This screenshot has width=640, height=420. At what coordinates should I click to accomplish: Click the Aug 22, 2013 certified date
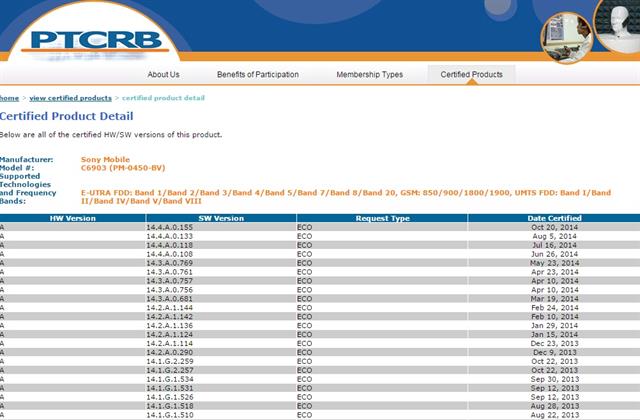click(554, 415)
